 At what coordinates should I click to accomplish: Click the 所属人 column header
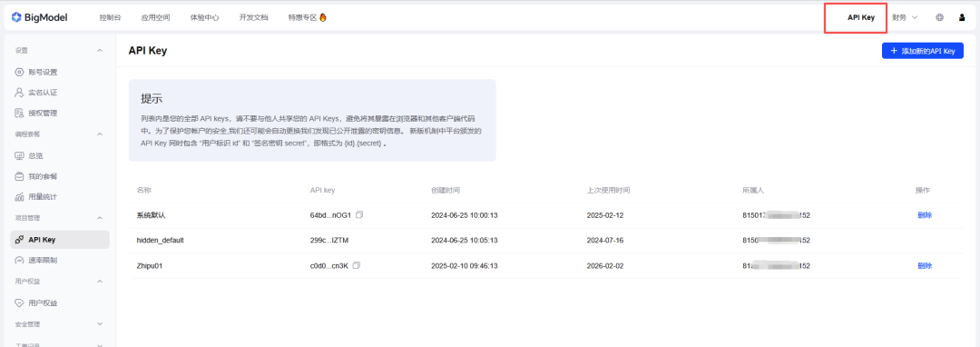(x=752, y=190)
